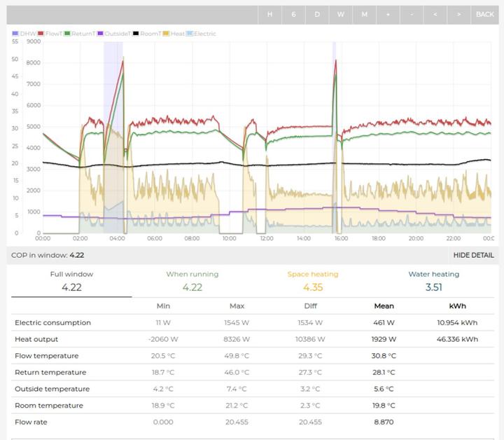Click HIDE DETAIL to collapse stats

tap(473, 256)
